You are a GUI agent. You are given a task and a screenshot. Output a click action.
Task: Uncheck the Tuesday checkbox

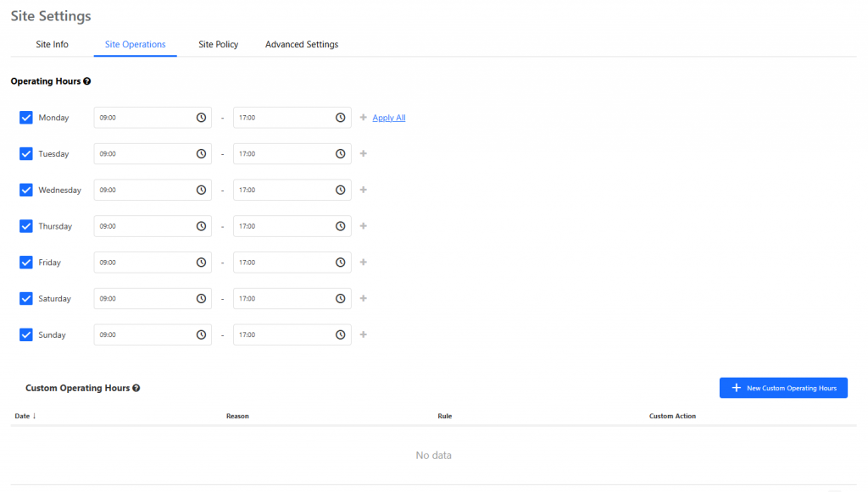pos(26,153)
